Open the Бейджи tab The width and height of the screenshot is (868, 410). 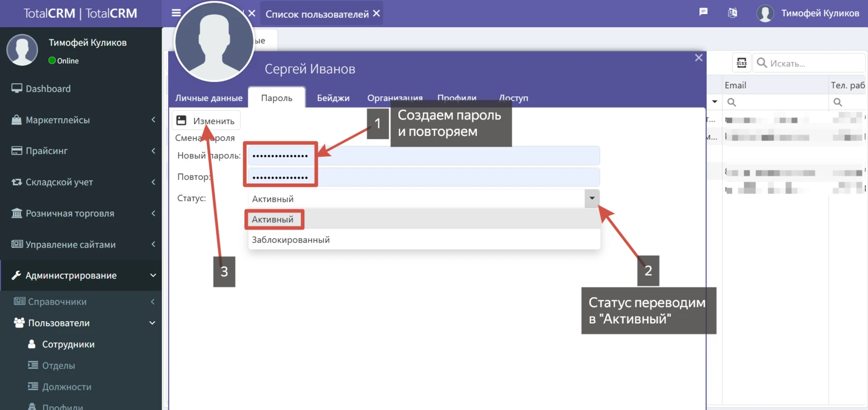(333, 98)
